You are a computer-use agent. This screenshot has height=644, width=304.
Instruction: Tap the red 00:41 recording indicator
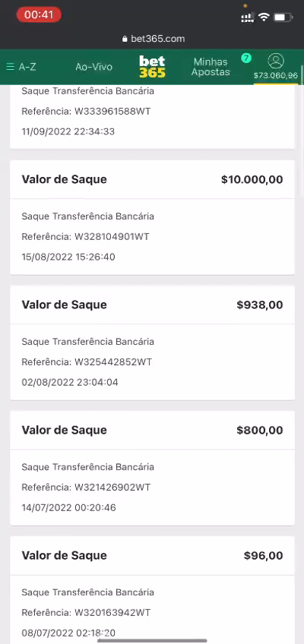39,14
